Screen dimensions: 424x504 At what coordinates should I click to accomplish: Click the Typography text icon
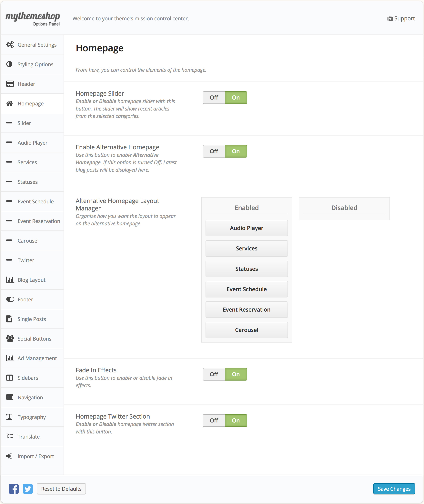(9, 417)
